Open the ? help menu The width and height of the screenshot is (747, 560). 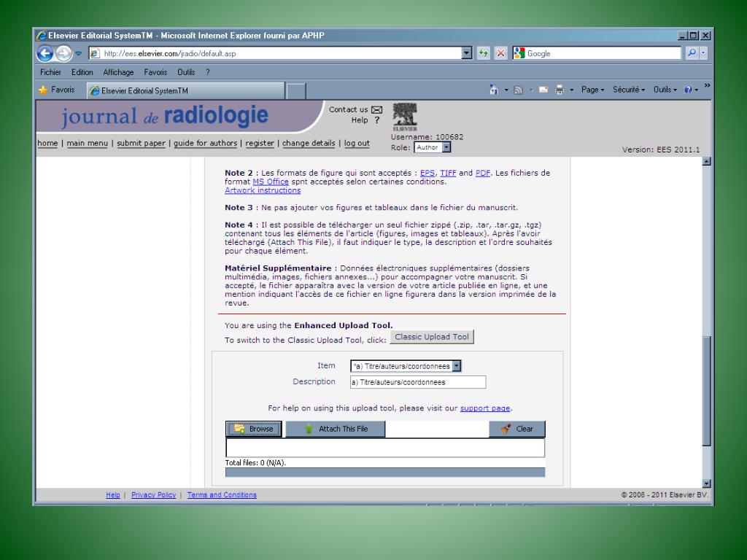(208, 72)
